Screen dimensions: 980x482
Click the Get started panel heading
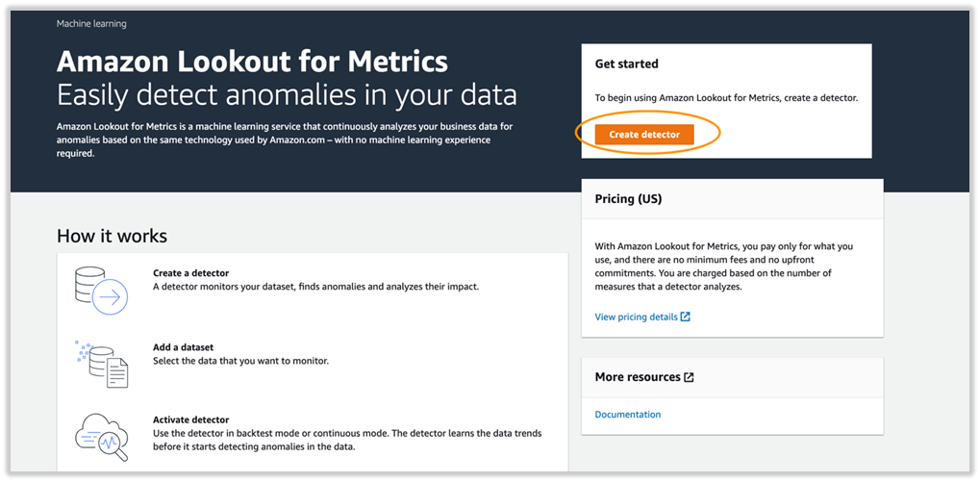626,64
